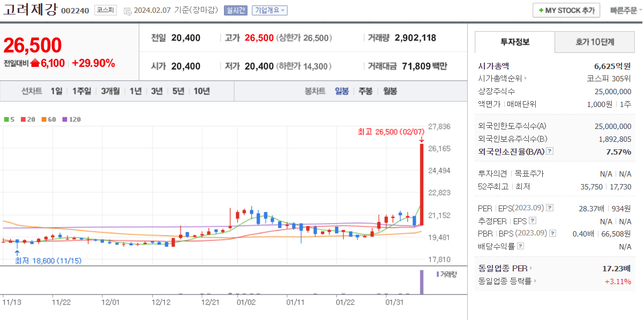The height and width of the screenshot is (320, 644).
Task: Click the 거래량 value 2,902,118
Action: point(415,38)
